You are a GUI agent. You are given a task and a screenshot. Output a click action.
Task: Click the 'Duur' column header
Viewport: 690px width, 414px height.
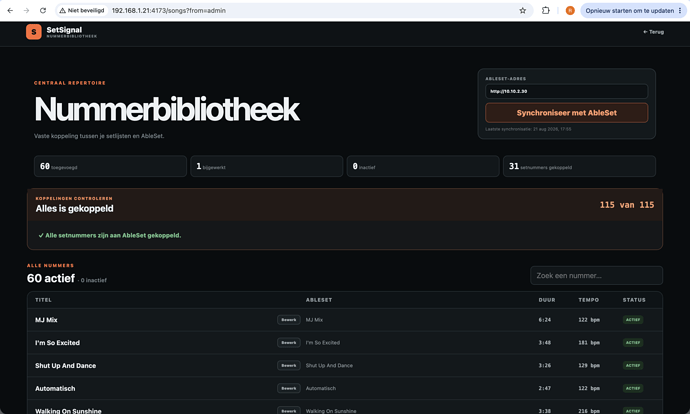(x=547, y=300)
